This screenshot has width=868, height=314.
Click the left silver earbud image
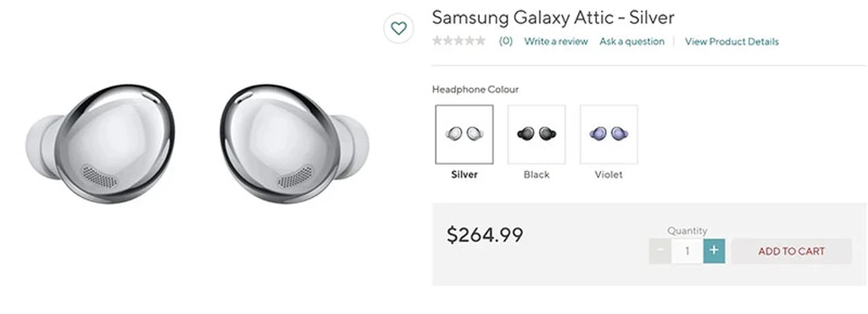(x=100, y=143)
